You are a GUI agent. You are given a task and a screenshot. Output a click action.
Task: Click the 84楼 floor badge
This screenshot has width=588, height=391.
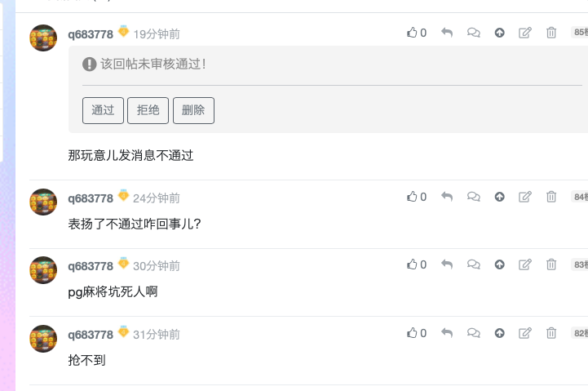pyautogui.click(x=579, y=197)
